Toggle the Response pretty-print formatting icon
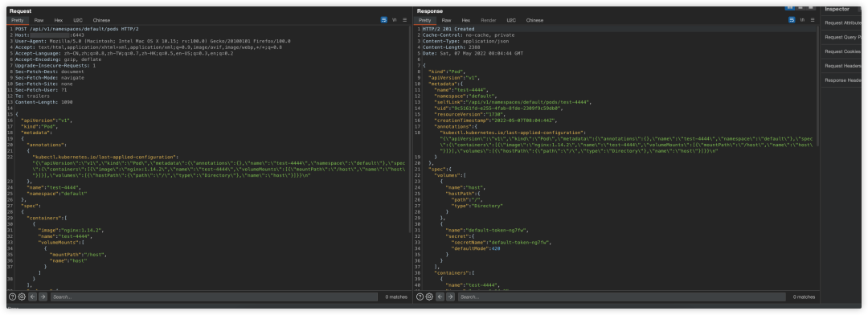Image resolution: width=868 pixels, height=315 pixels. 792,20
